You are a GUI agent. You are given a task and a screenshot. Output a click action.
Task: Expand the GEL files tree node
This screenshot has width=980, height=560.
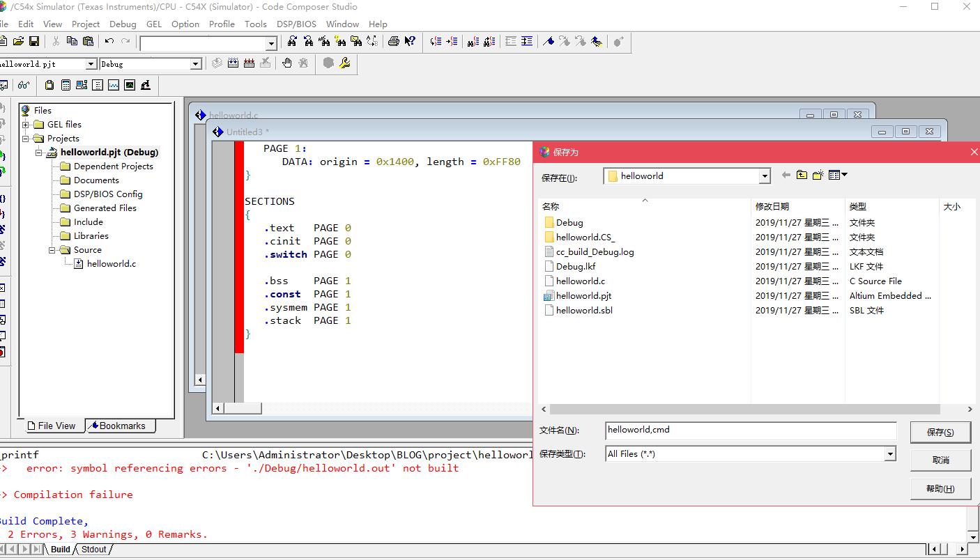[26, 125]
